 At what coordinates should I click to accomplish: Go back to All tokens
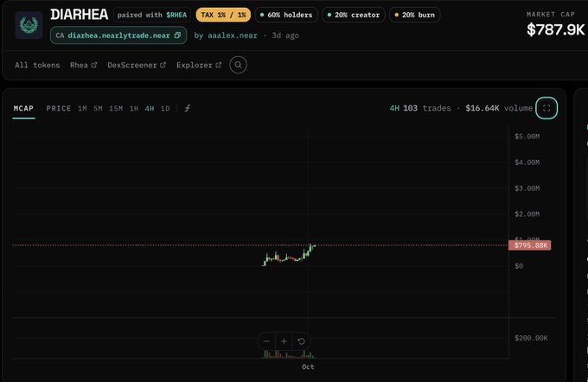[37, 65]
